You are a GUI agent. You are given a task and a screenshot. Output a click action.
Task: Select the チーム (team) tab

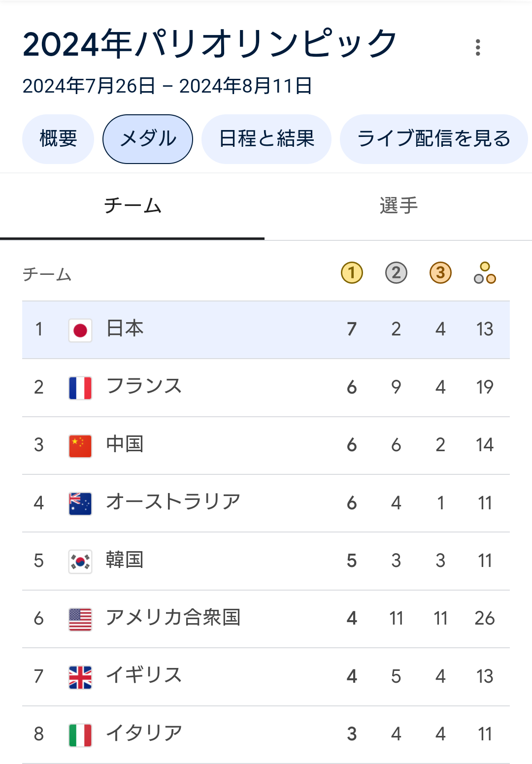tap(133, 206)
